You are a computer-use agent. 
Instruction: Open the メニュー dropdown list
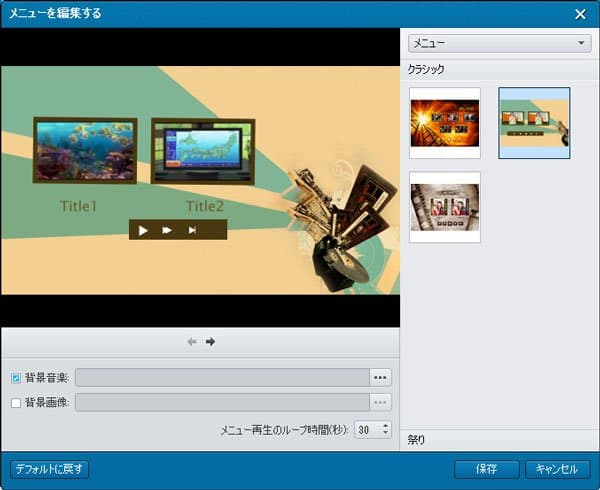pos(499,44)
